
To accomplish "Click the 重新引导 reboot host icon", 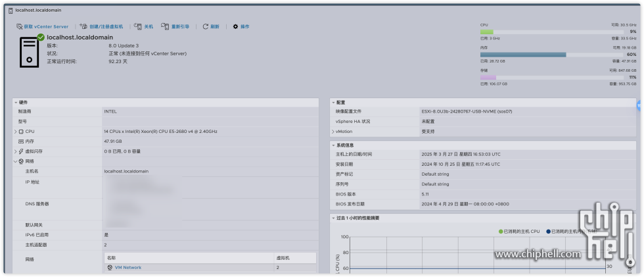I will click(x=165, y=27).
